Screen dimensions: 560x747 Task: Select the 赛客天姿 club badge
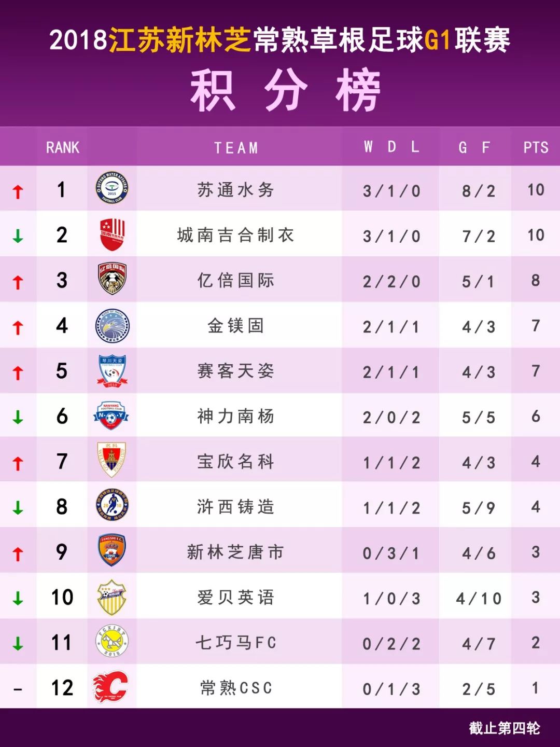112,370
